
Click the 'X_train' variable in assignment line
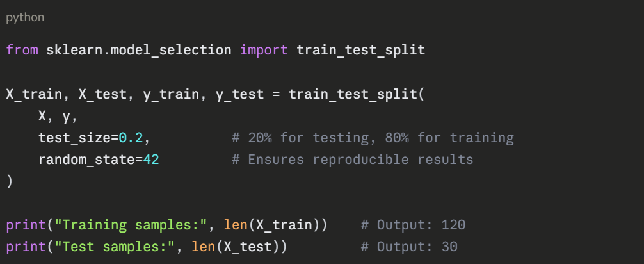pyautogui.click(x=34, y=94)
